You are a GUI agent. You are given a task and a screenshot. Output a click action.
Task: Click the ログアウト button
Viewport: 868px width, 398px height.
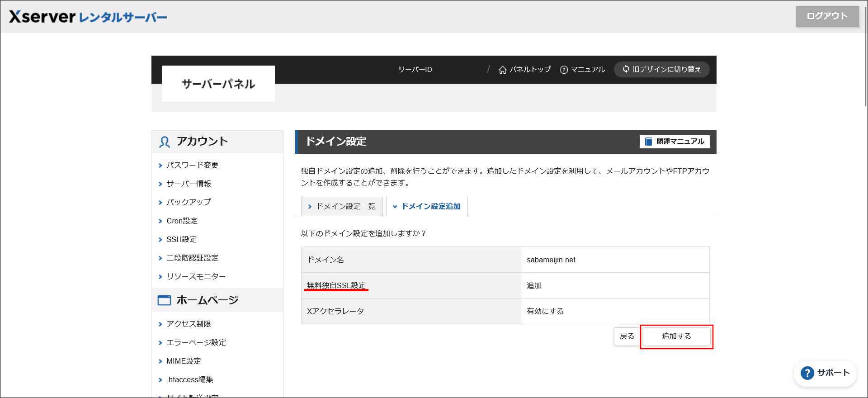click(x=827, y=16)
